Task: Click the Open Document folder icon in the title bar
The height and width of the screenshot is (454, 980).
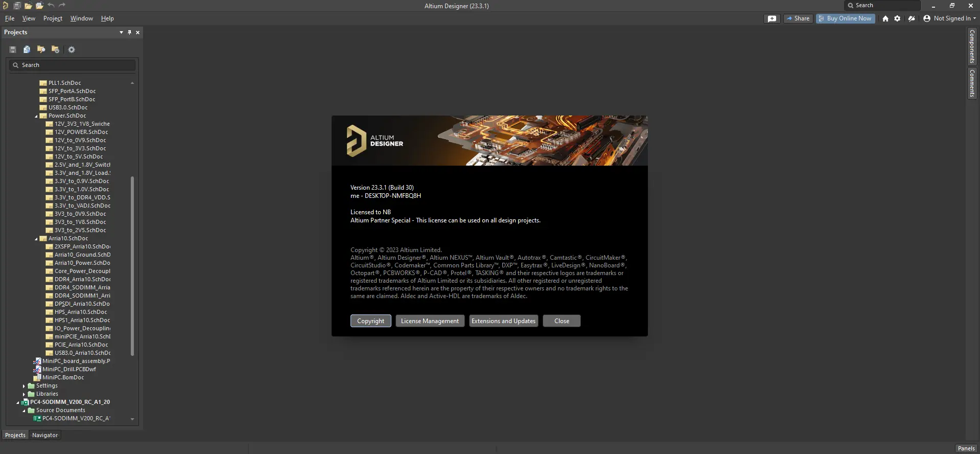Action: [x=28, y=6]
